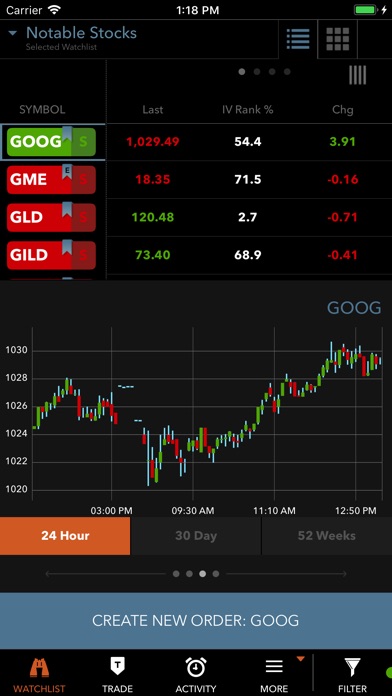
Task: Sort by SYMBOL column header
Action: coord(42,110)
